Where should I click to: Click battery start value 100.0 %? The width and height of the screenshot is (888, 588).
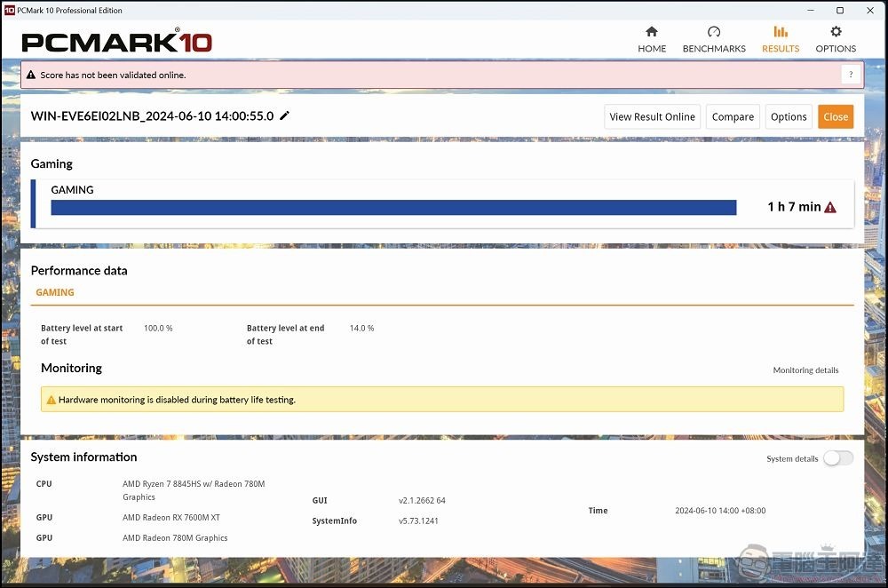pyautogui.click(x=158, y=328)
